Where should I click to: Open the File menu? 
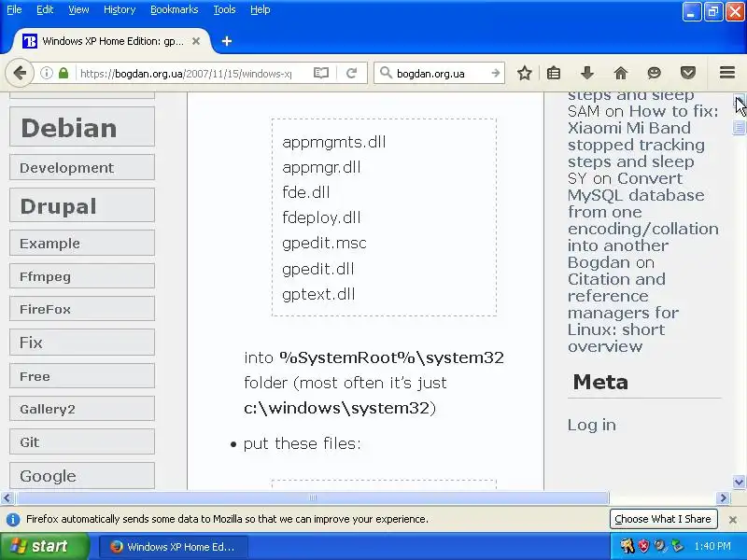[x=14, y=9]
